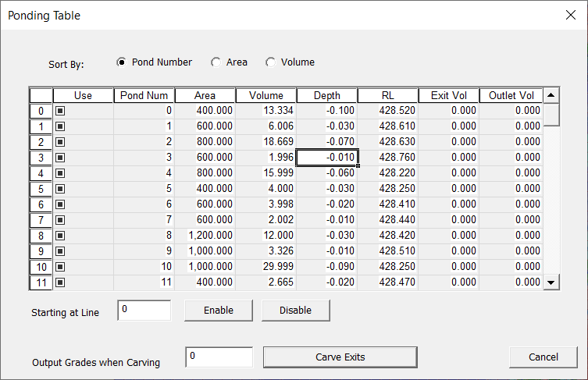Click the Depth column header
Screen dimensions: 588x380
click(327, 95)
